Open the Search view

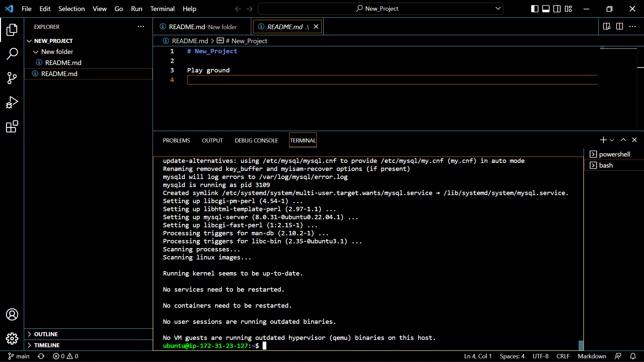click(x=12, y=54)
